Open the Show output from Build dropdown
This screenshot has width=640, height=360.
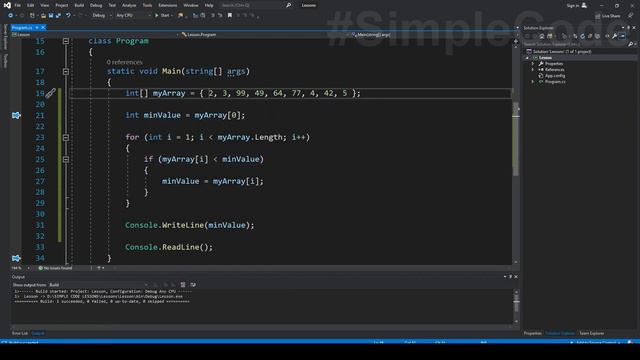coord(98,285)
